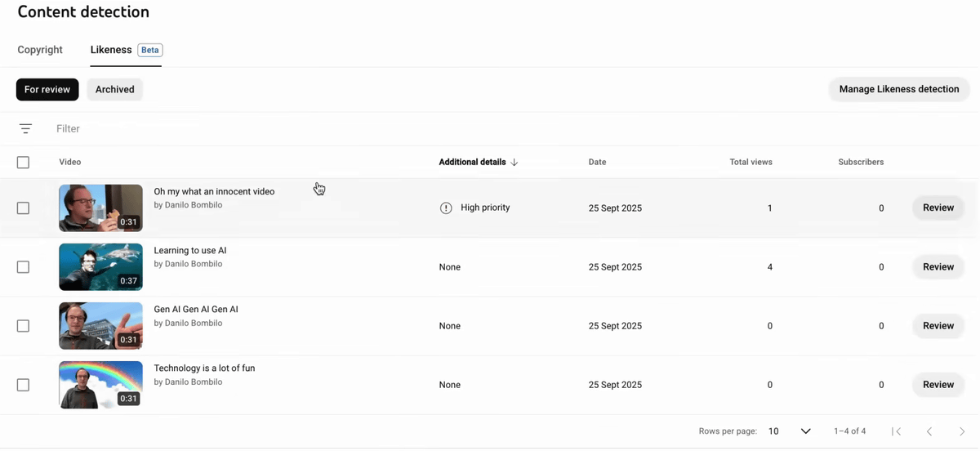Toggle the select-all checkbox in header
Screen dimensions: 980x451
tap(23, 163)
